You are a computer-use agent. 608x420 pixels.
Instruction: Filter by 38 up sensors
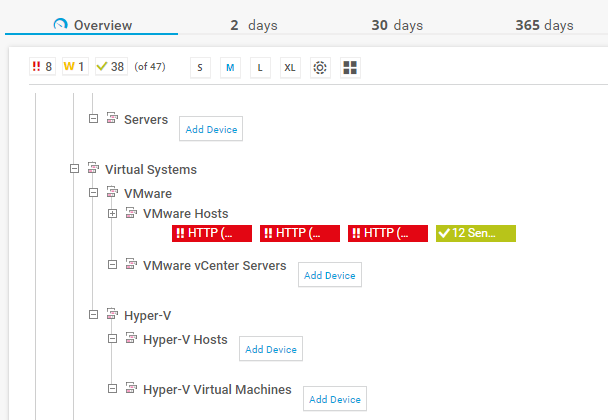point(110,67)
